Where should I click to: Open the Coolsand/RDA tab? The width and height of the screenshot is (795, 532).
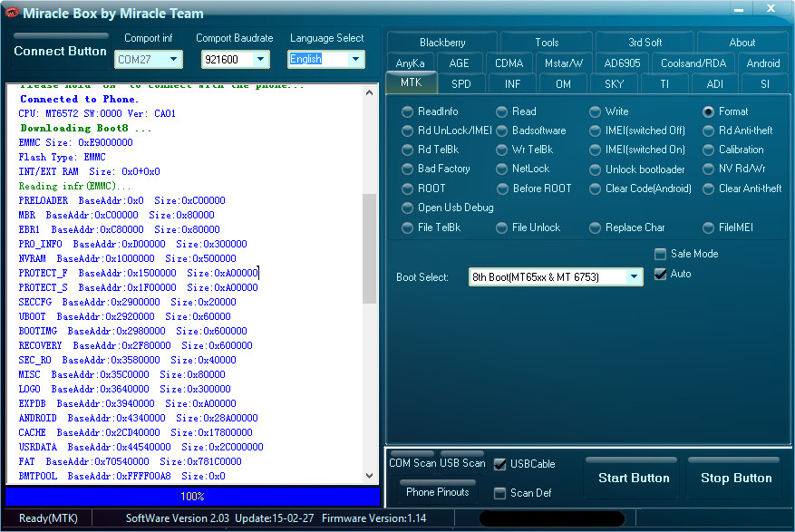point(693,63)
